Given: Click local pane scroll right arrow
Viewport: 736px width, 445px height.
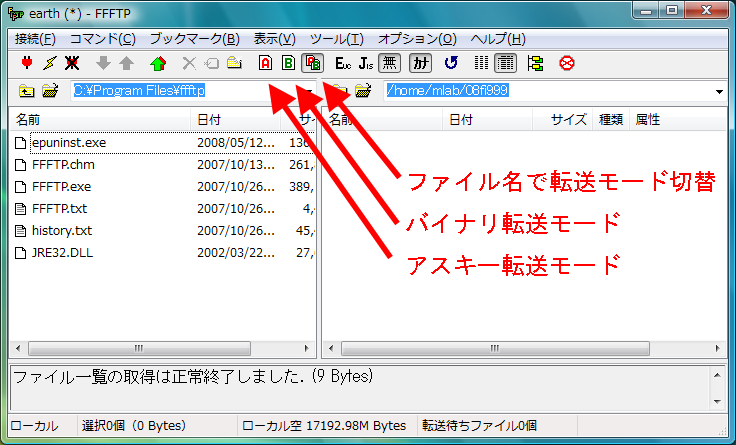Looking at the screenshot, I should pyautogui.click(x=307, y=348).
